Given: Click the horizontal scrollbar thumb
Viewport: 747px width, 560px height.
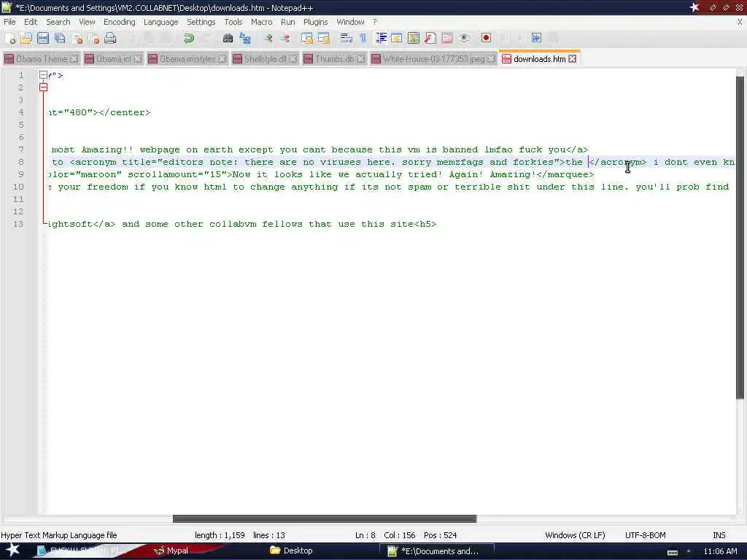Looking at the screenshot, I should (x=325, y=518).
